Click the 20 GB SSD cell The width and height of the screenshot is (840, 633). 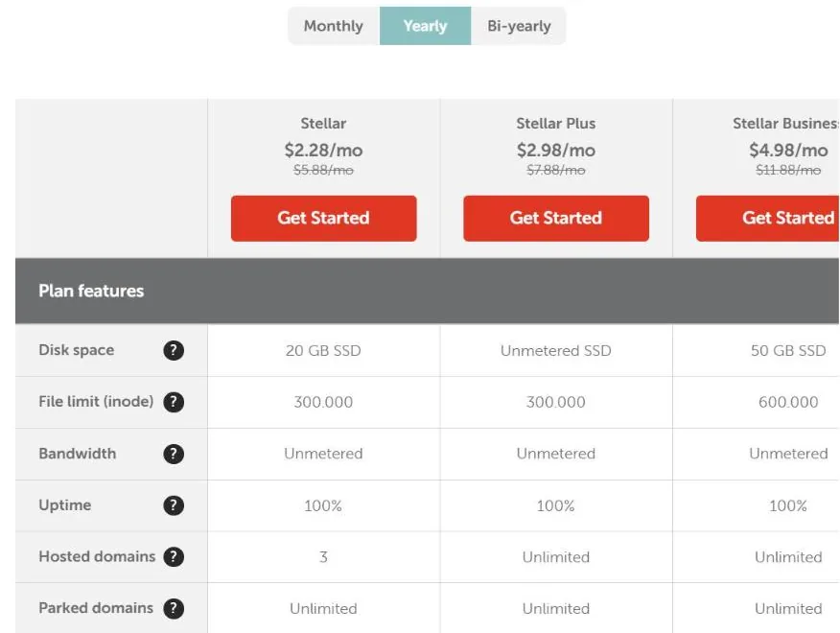[x=323, y=350]
